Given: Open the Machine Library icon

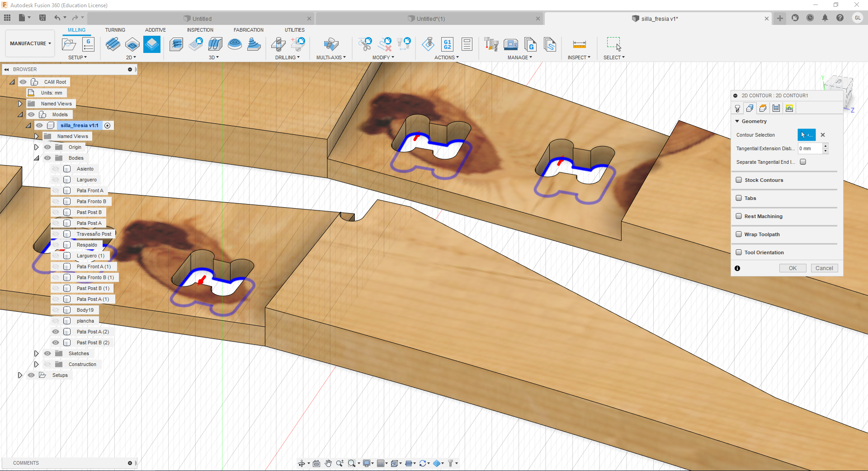Looking at the screenshot, I should (x=511, y=44).
